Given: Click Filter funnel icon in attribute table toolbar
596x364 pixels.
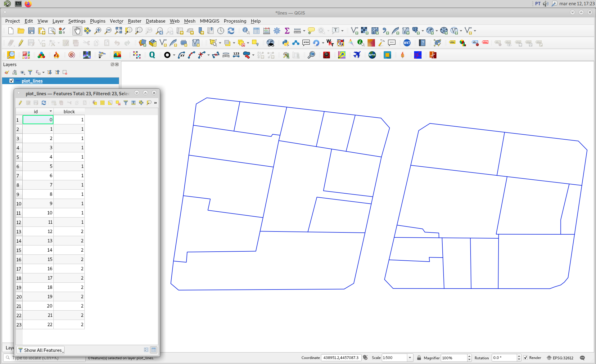Looking at the screenshot, I should pyautogui.click(x=126, y=103).
